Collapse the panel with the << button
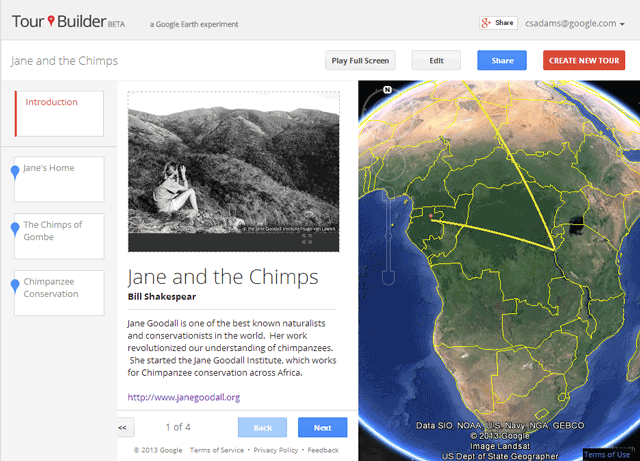The height and width of the screenshot is (461, 640). tap(124, 428)
